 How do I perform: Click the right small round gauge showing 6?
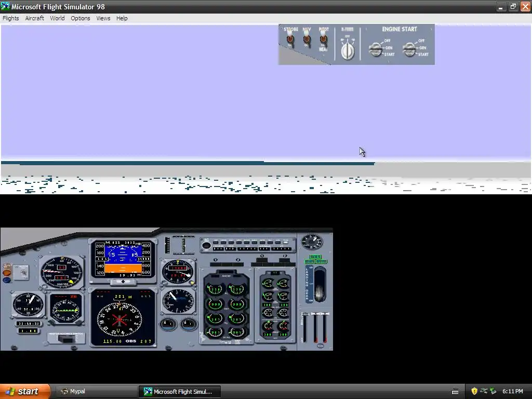(189, 324)
